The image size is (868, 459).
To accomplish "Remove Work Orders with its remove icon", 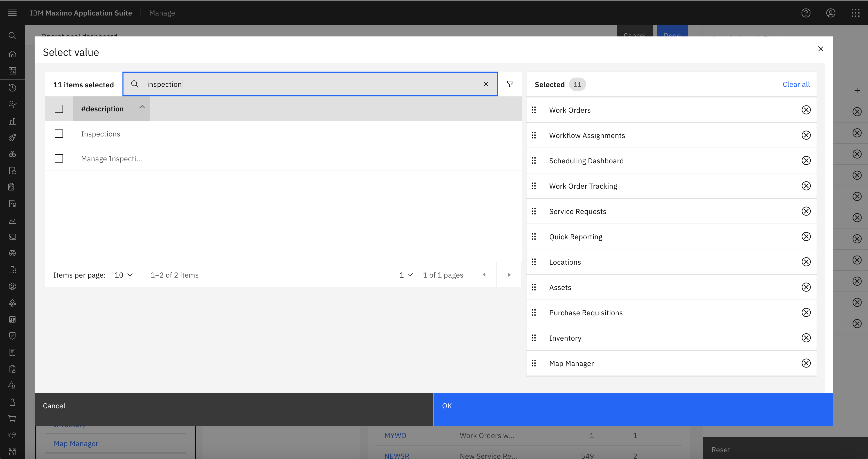I will point(806,110).
